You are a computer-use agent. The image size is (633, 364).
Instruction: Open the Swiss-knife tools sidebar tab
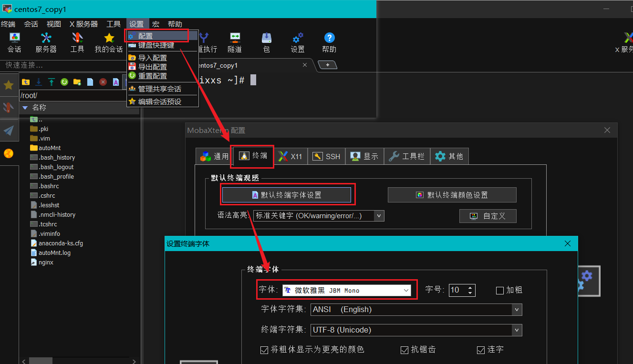[9, 108]
